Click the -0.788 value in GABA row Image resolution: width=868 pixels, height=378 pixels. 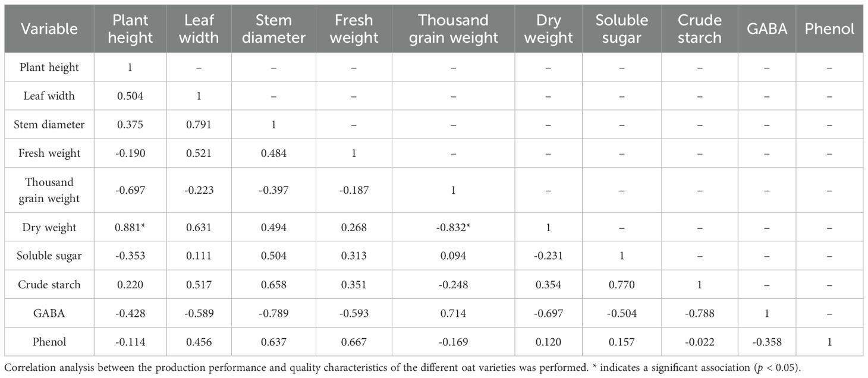(700, 313)
